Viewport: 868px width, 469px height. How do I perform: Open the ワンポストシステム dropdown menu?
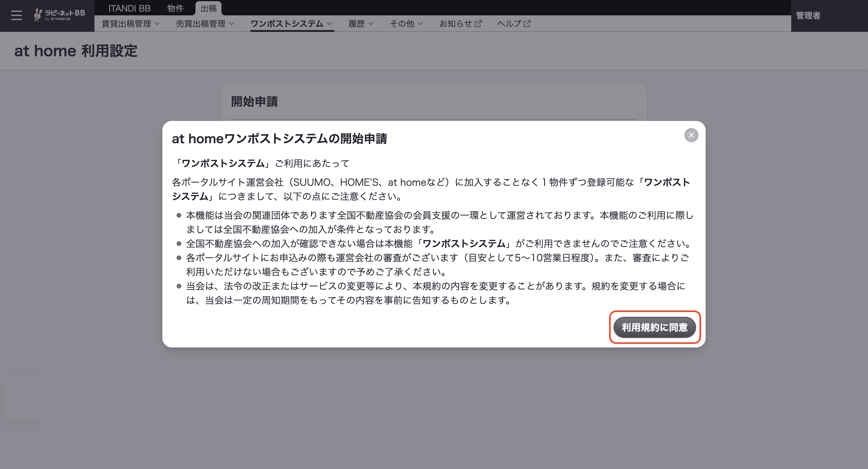292,24
